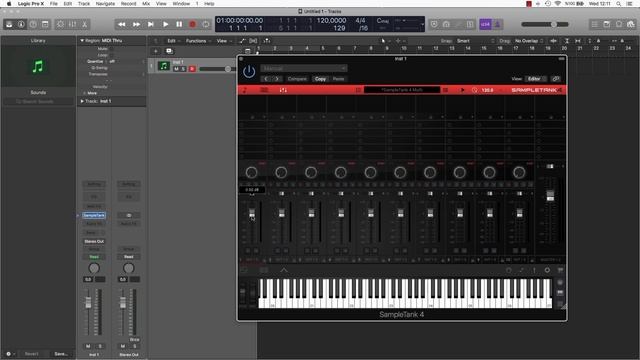This screenshot has height=360, width=640.
Task: Duplicate the track with the duplicate button
Action: pos(169,51)
